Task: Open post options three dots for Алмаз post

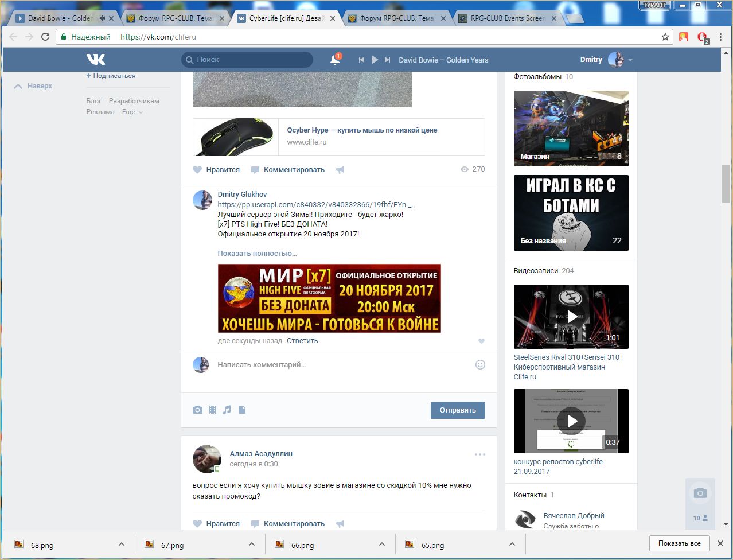Action: [480, 454]
